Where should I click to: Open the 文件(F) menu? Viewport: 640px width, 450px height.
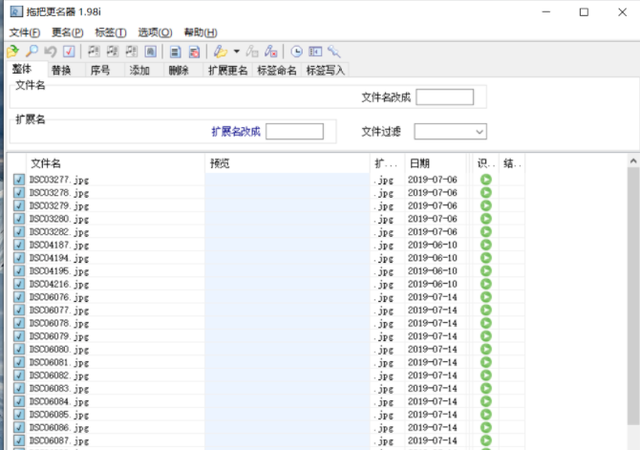pyautogui.click(x=24, y=33)
